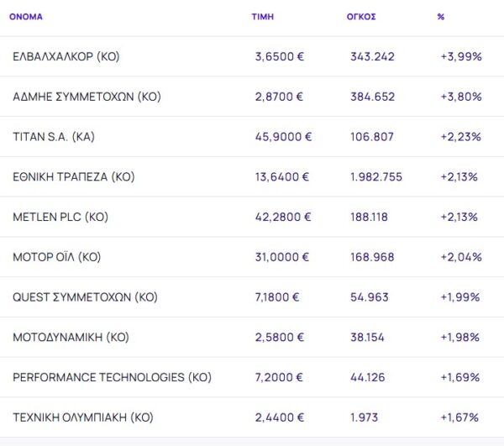Click the 42,2800 € METLEN price
The image size is (504, 446).
tap(283, 217)
